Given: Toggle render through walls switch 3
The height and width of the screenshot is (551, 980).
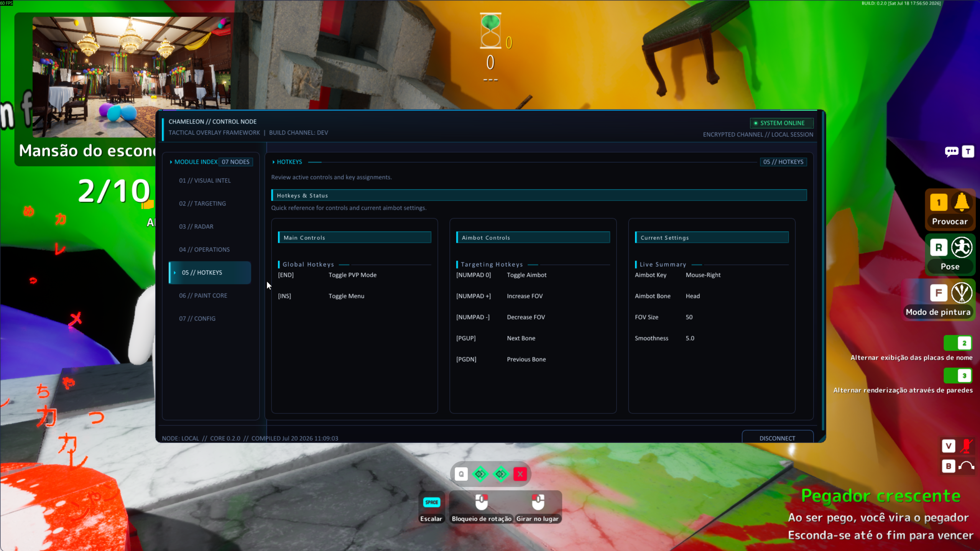Looking at the screenshot, I should pos(957,376).
